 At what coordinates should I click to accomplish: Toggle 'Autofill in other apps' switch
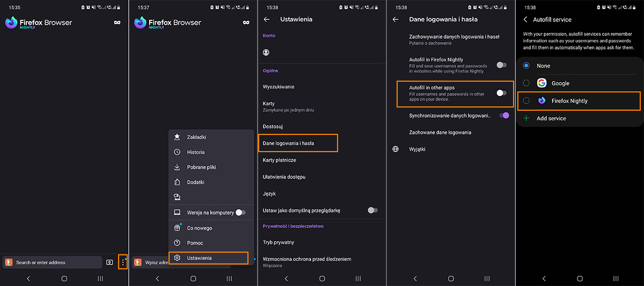point(502,93)
